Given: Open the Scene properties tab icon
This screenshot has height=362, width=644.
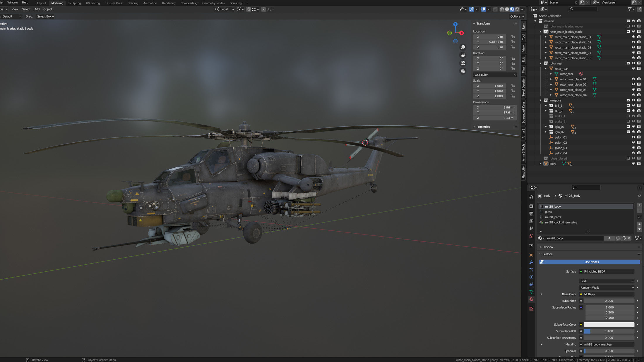Looking at the screenshot, I should click(531, 228).
